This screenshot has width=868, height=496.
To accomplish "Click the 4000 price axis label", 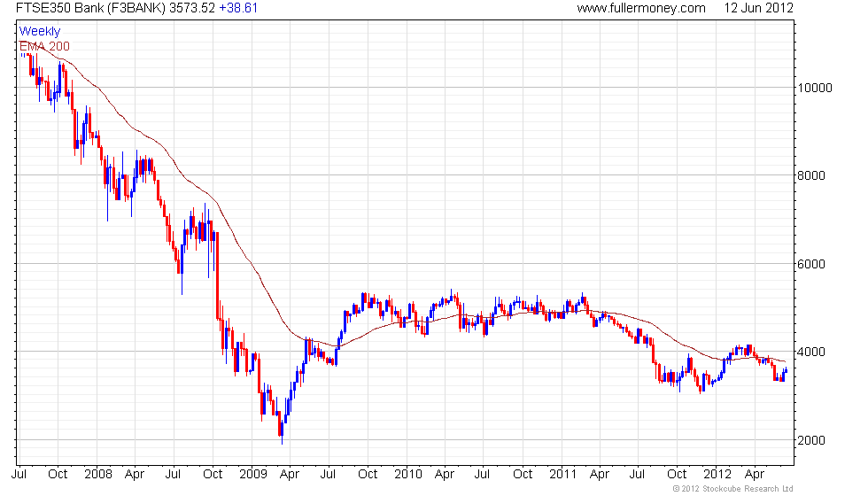I will pyautogui.click(x=811, y=353).
